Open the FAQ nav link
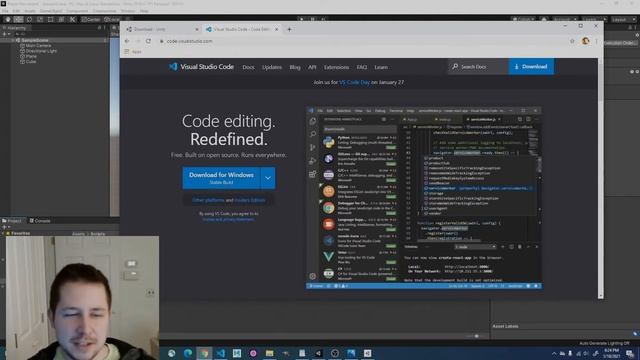This screenshot has width=640, height=360. pyautogui.click(x=362, y=67)
